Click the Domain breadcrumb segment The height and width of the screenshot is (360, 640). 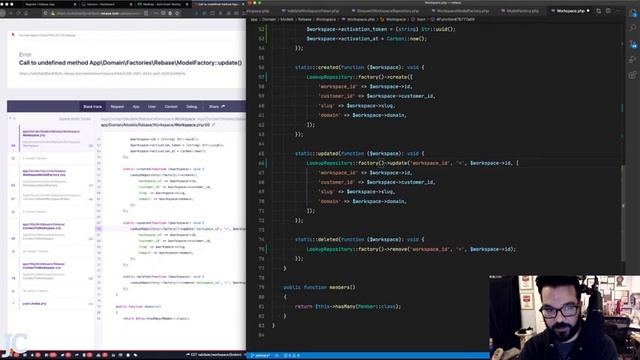pyautogui.click(x=269, y=19)
